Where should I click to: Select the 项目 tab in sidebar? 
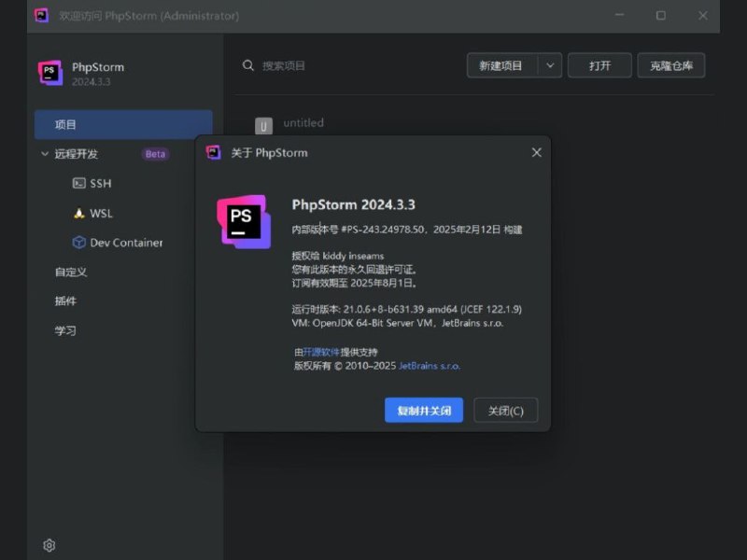pos(123,125)
